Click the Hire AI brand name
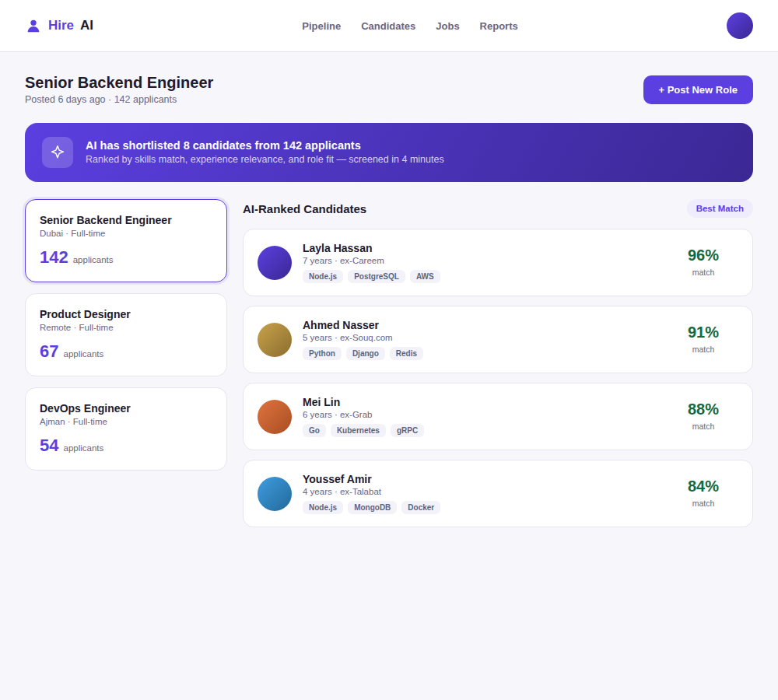Viewport: 778px width, 700px height. (71, 26)
